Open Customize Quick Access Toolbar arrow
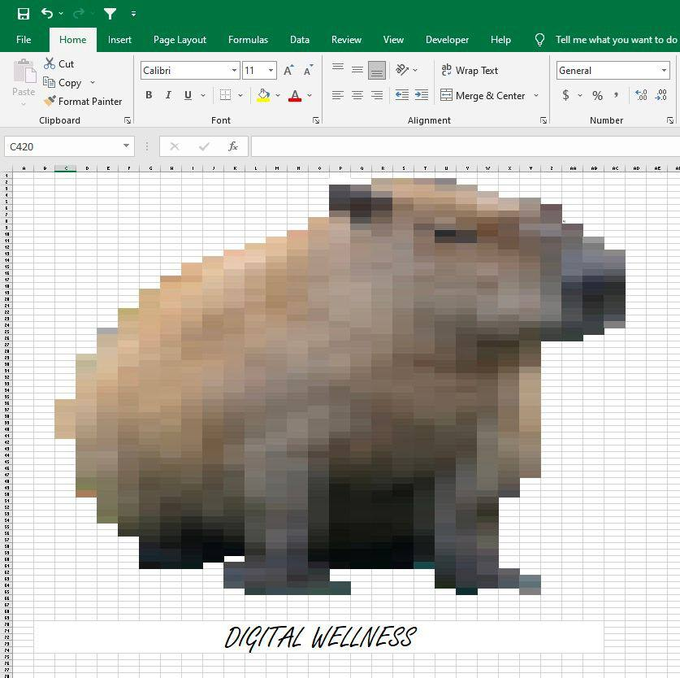This screenshot has width=680, height=678. (x=134, y=14)
